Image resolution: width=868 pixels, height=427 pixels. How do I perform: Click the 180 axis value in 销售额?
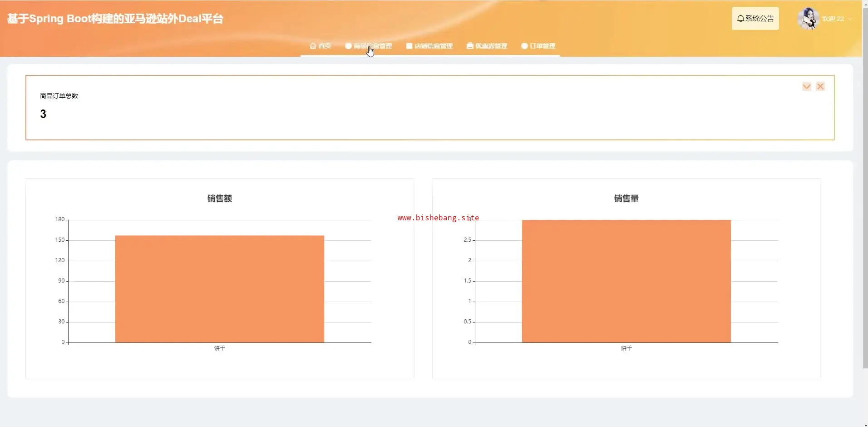pyautogui.click(x=60, y=219)
